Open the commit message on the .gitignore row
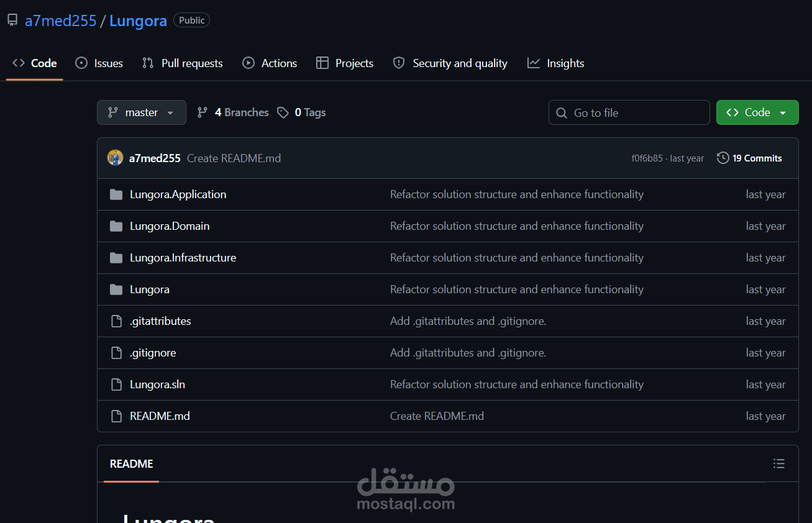This screenshot has height=523, width=812. click(x=468, y=353)
